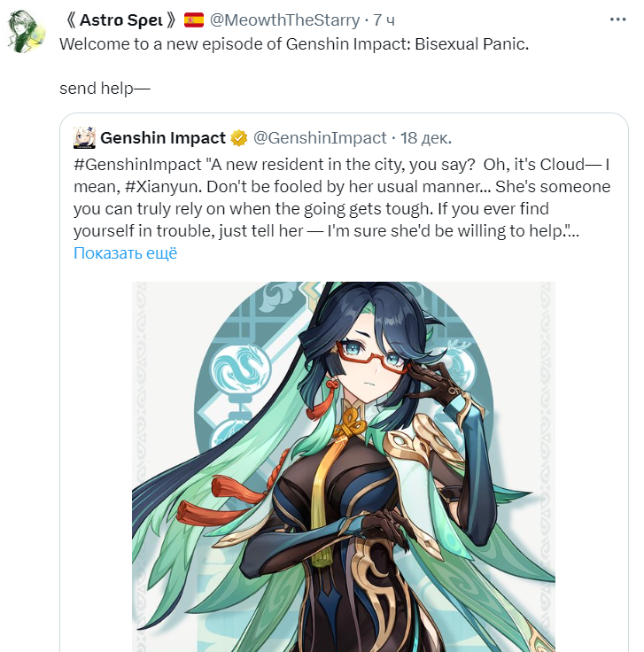Click the 18 дек. date

point(426,138)
